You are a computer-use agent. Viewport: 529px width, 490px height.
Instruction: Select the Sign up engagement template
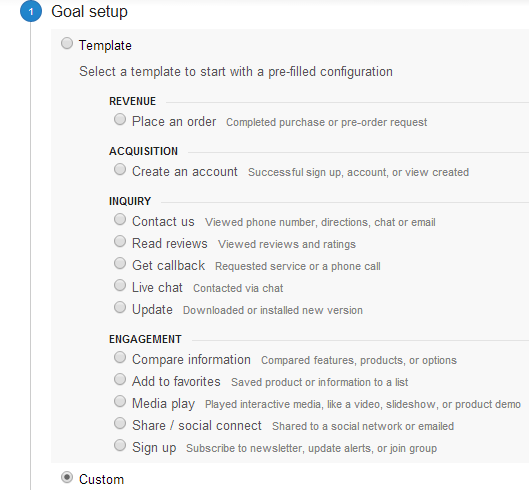(120, 445)
